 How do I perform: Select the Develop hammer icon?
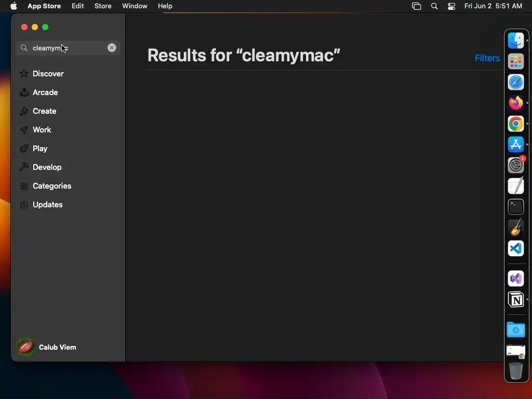click(24, 167)
